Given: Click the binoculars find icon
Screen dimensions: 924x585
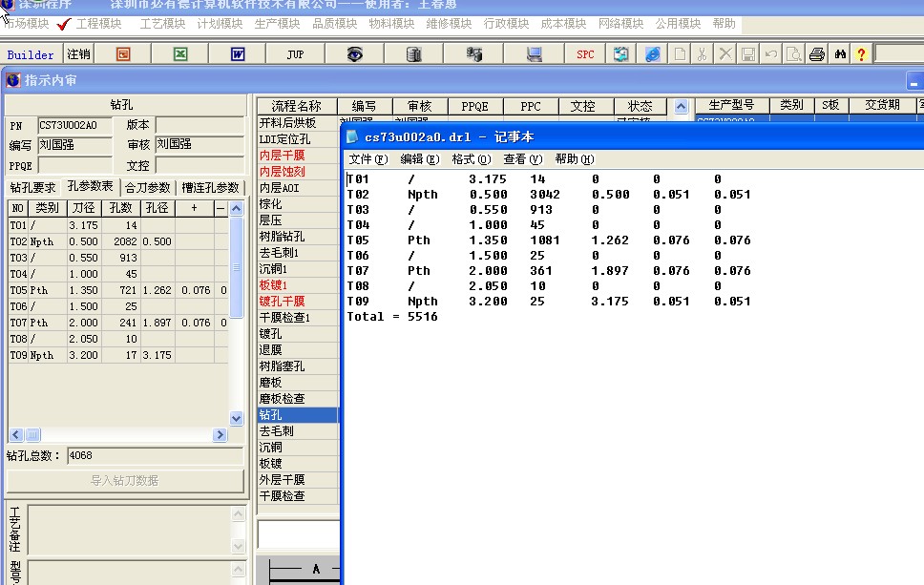Looking at the screenshot, I should tap(840, 54).
